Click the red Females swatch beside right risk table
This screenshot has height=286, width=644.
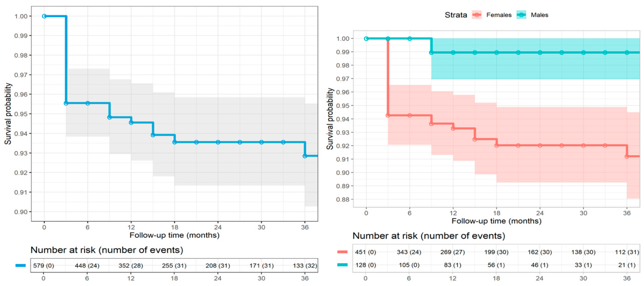342,252
